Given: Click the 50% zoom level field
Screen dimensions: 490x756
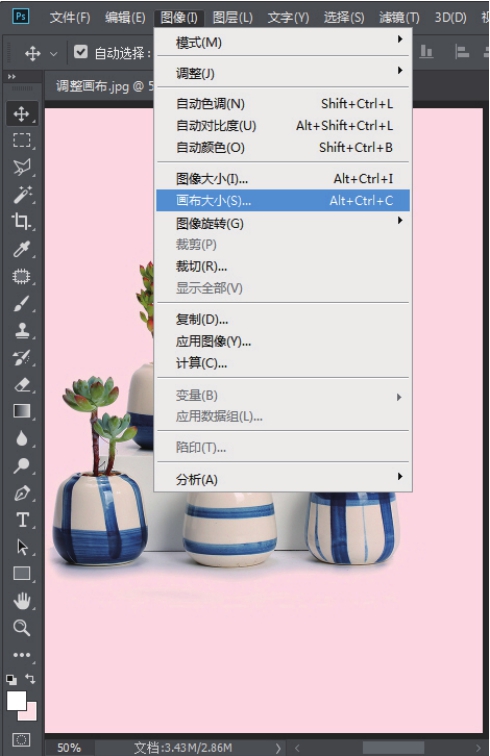Looking at the screenshot, I should [69, 748].
